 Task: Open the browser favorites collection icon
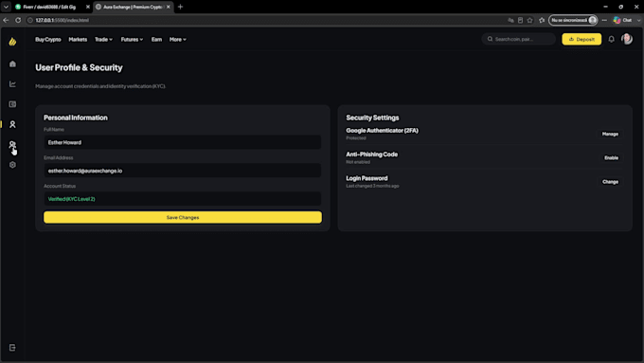point(542,20)
